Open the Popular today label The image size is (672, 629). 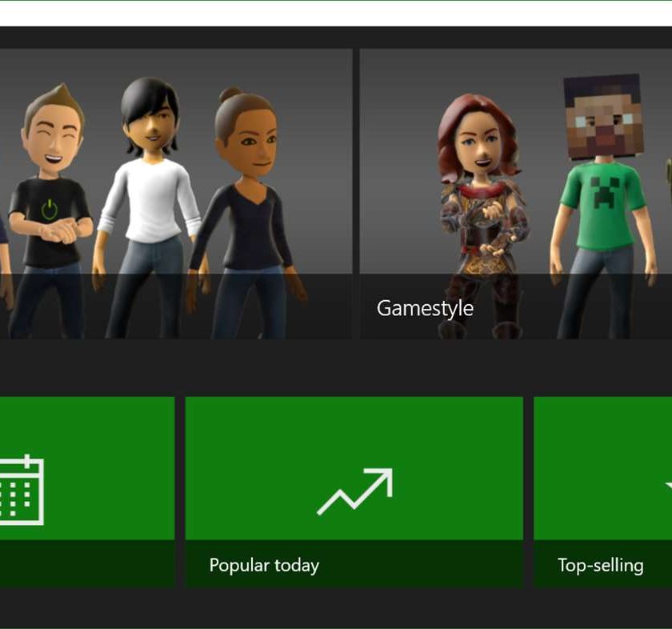[x=264, y=565]
